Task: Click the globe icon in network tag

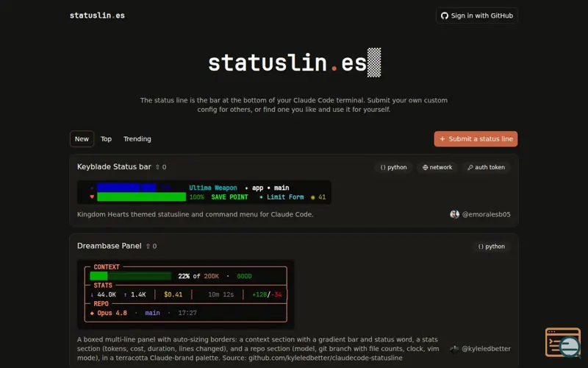Action: point(426,168)
